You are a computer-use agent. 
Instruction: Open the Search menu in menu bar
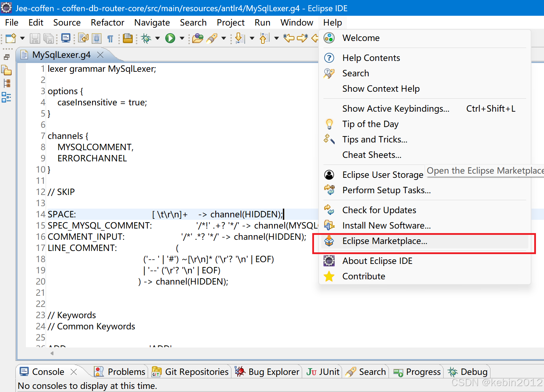[x=193, y=23]
